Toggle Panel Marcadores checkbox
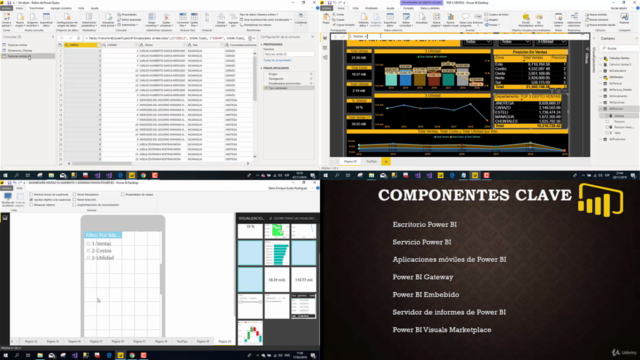Screen dimensions: 640x360 click(x=74, y=195)
